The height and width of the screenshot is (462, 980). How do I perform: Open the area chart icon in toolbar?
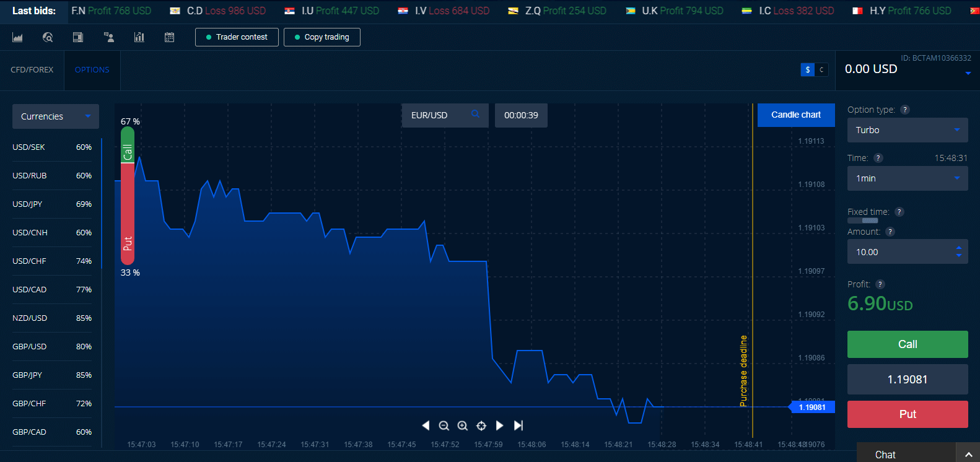[17, 37]
